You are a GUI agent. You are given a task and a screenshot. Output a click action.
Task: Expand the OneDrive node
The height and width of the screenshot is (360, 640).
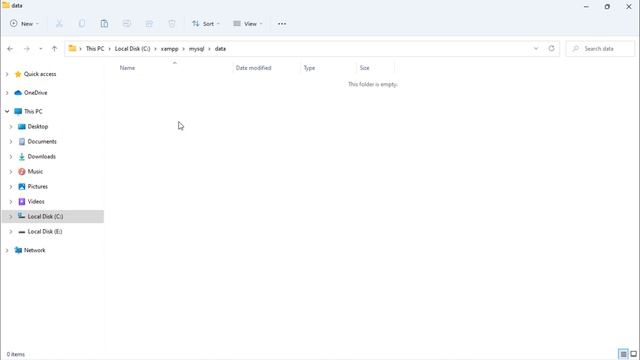click(x=7, y=93)
